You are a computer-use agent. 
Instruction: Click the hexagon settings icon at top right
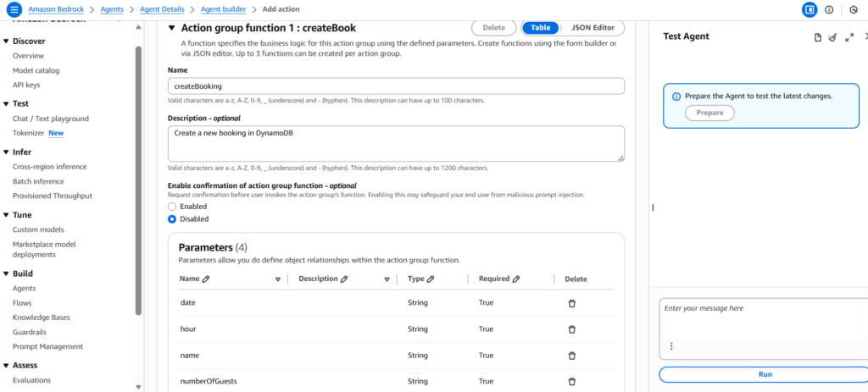click(854, 9)
